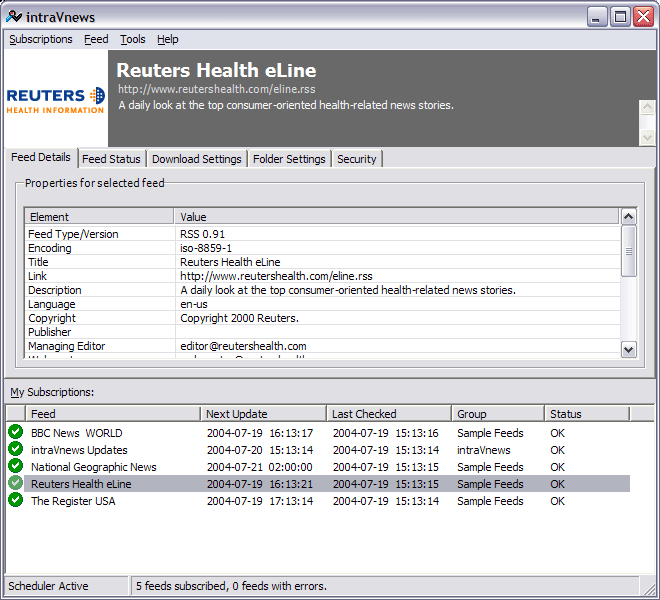The height and width of the screenshot is (600, 660).
Task: Select the Publisher property row
Action: click(x=322, y=332)
